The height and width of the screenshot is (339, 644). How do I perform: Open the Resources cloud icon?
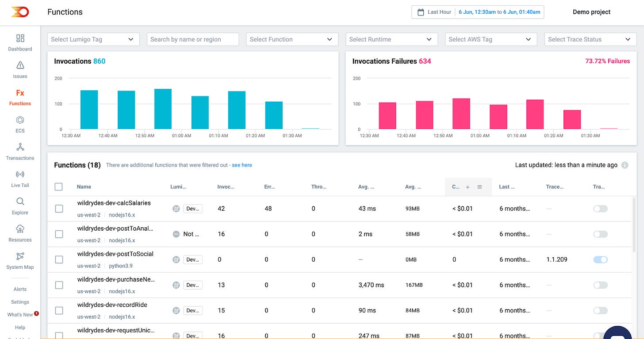pos(20,229)
